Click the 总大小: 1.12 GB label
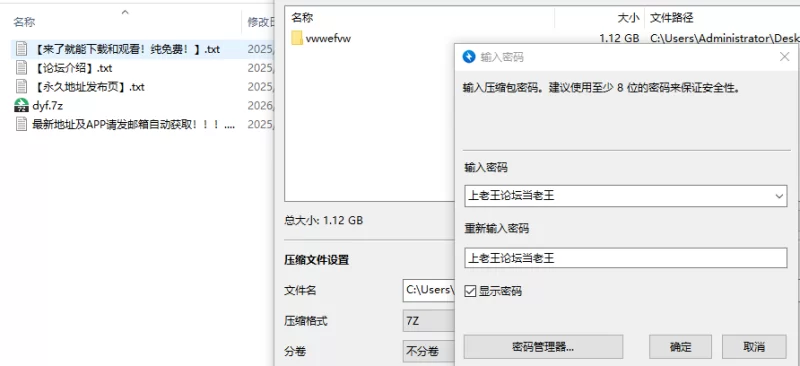Viewport: 800px width, 366px height. point(323,221)
